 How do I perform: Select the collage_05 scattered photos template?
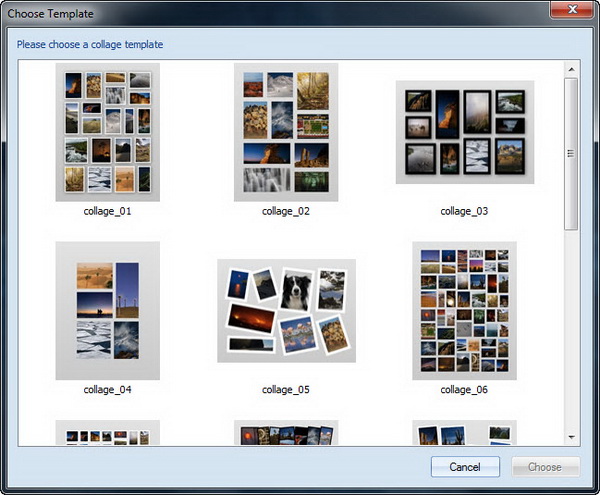tap(286, 311)
